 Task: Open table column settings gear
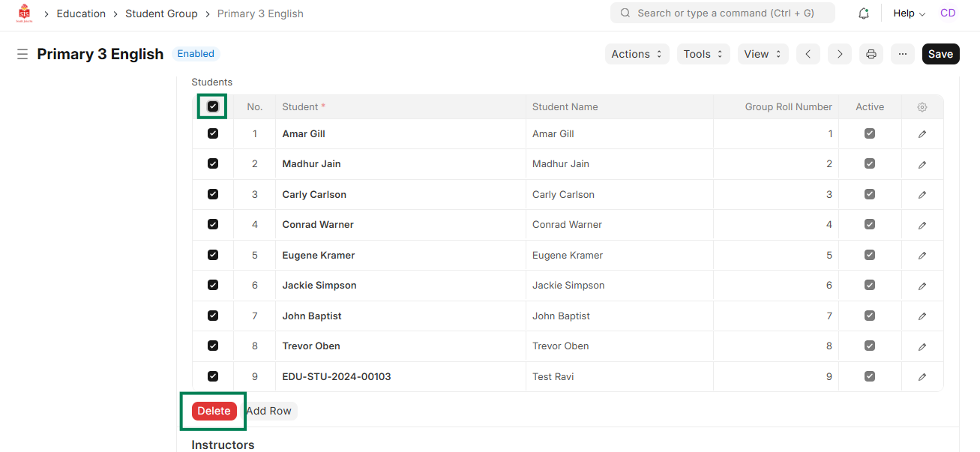[922, 107]
